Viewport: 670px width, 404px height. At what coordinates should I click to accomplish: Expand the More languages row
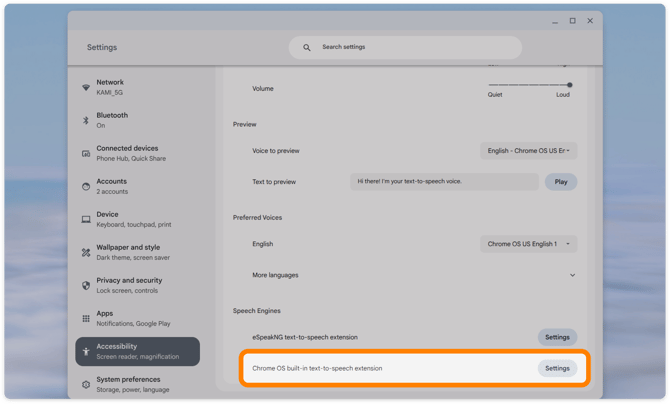(x=414, y=275)
